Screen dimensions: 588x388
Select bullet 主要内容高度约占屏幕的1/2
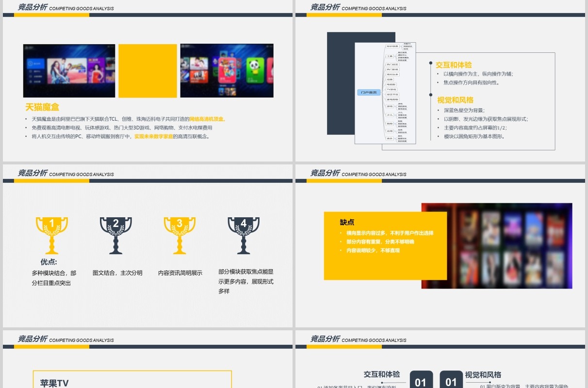(475, 128)
